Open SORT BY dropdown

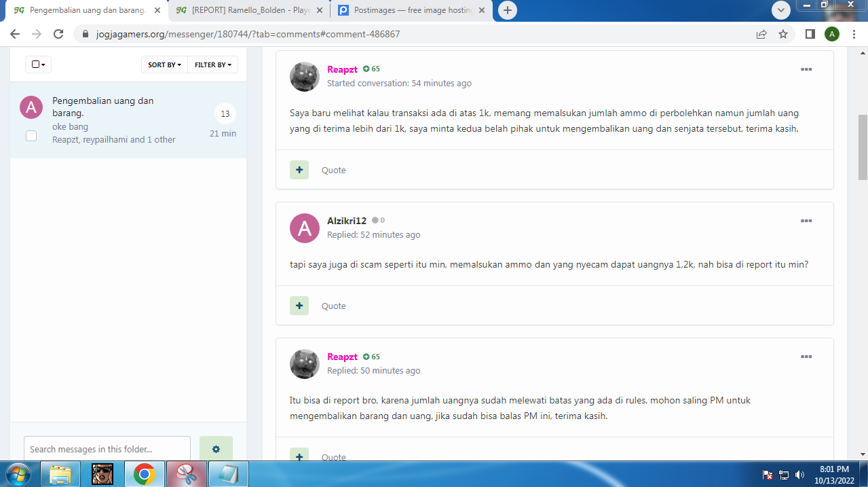(165, 65)
